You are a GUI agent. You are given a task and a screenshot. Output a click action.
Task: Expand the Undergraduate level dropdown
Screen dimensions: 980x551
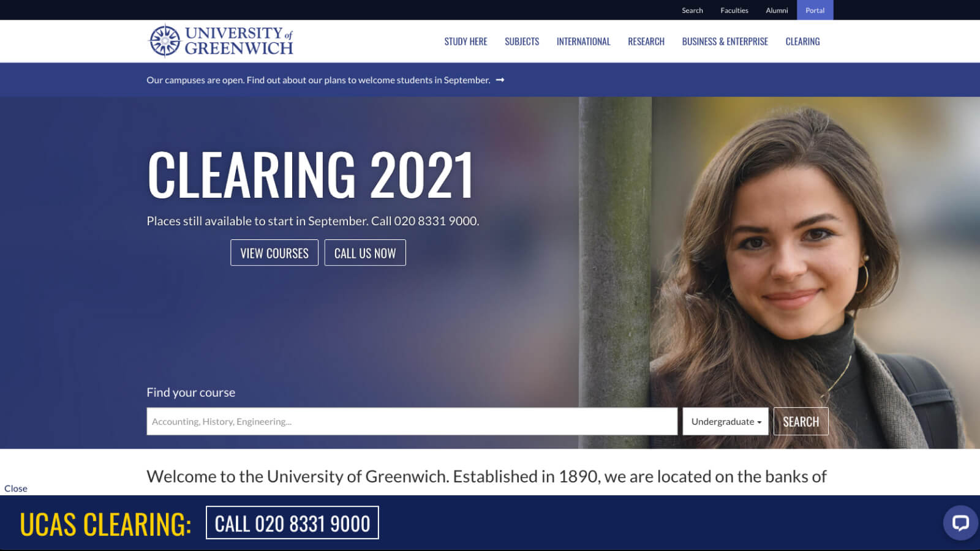click(x=725, y=421)
